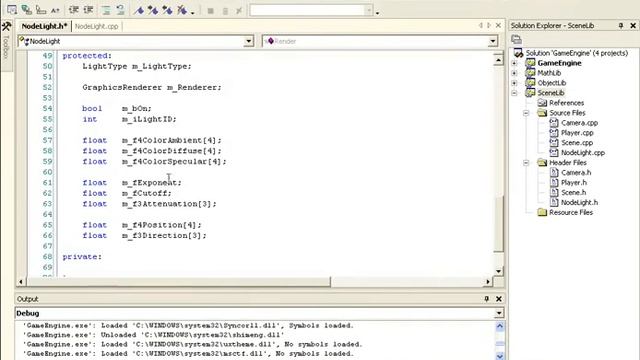
Task: Pin the Output panel
Action: click(x=487, y=299)
